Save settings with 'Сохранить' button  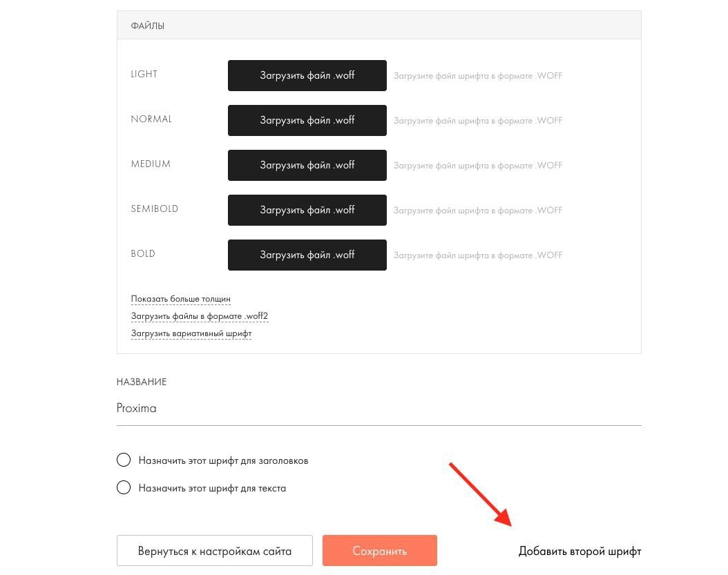coord(380,551)
